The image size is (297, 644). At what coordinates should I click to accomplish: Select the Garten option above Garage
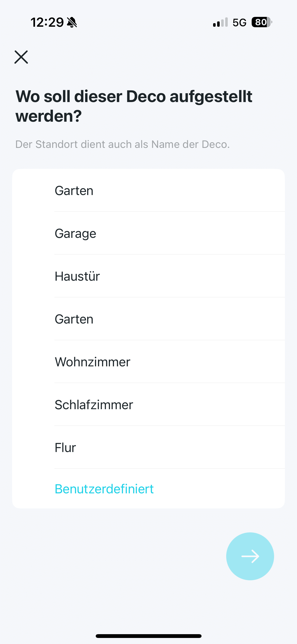[74, 191]
